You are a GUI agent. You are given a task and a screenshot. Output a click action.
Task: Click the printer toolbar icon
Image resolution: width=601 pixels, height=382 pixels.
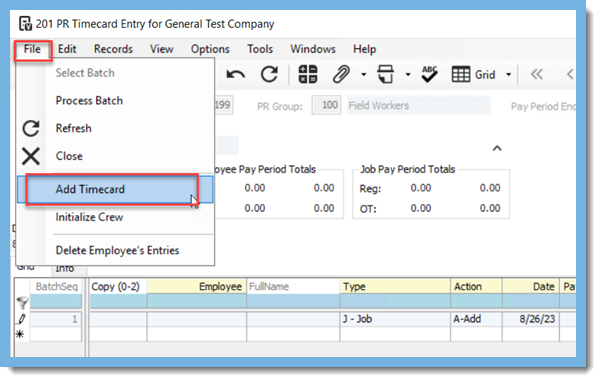[x=385, y=74]
